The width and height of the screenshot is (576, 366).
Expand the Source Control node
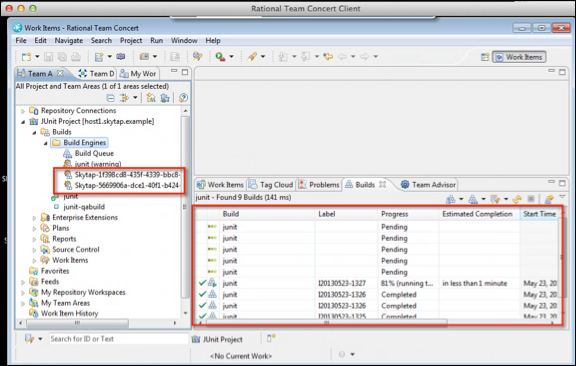[x=34, y=250]
